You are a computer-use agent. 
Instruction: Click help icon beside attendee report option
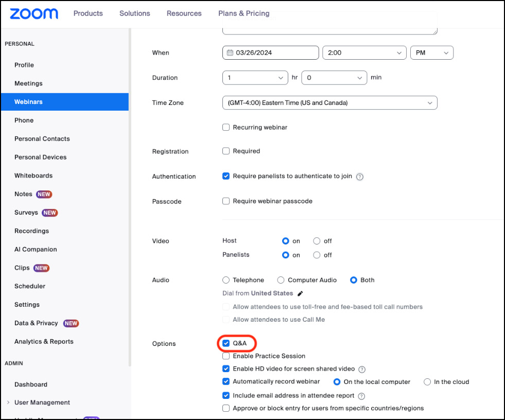pos(362,396)
